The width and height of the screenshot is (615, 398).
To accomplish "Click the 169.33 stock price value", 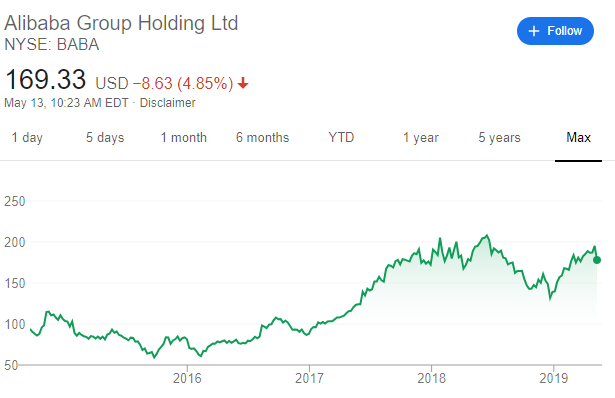I will pos(45,80).
